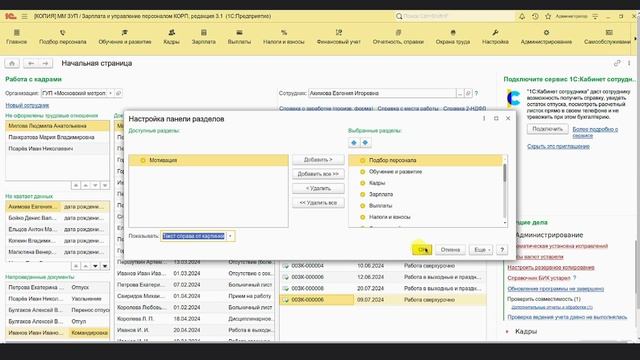Open the Главное section

[x=17, y=37]
